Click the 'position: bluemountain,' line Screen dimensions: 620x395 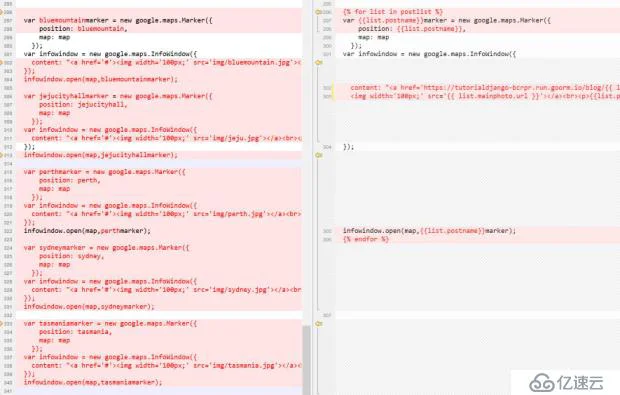[83, 28]
